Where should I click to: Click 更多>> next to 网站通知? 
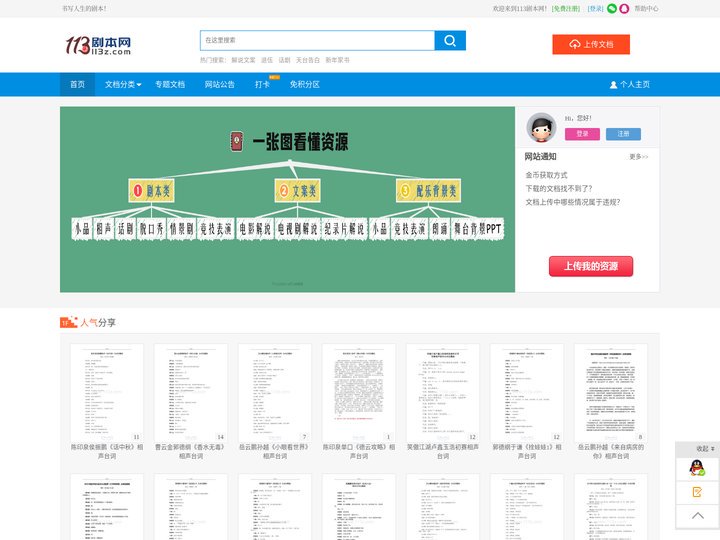tap(638, 157)
